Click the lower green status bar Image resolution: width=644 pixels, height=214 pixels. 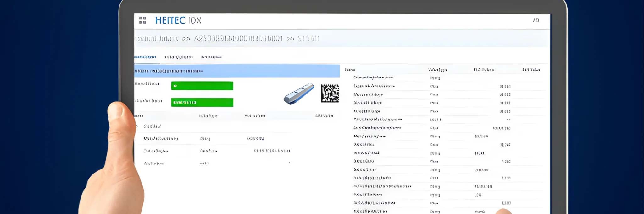(x=202, y=103)
